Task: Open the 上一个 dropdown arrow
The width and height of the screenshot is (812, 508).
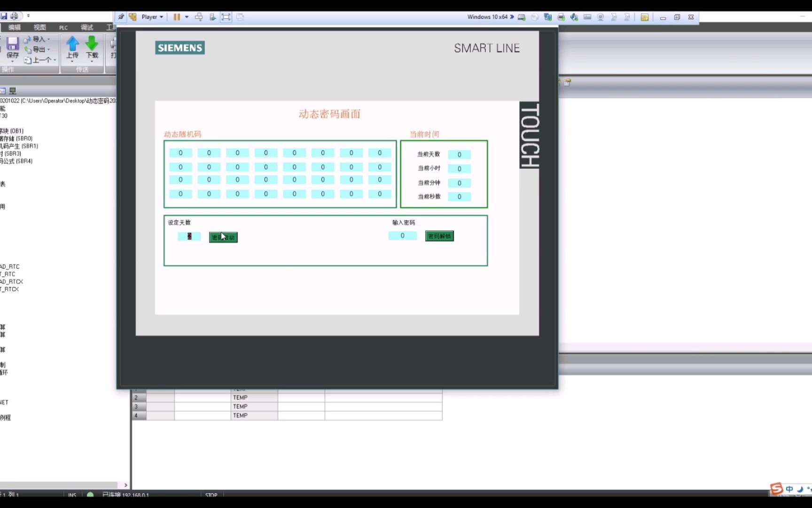Action: point(55,60)
